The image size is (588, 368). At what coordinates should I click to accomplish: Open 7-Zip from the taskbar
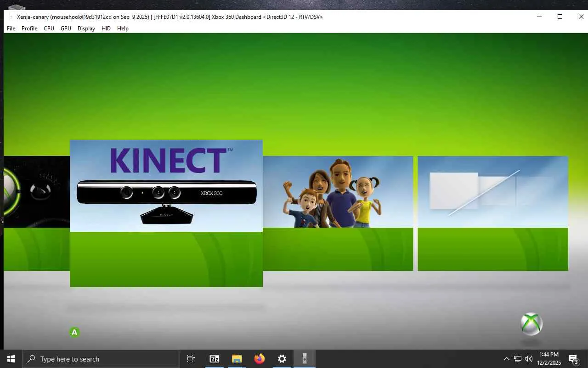tap(215, 359)
